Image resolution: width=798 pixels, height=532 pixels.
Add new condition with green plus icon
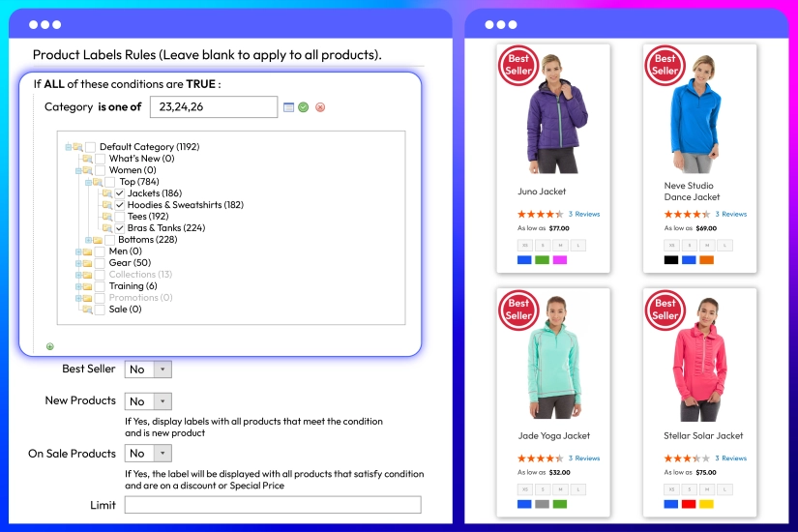coord(50,346)
